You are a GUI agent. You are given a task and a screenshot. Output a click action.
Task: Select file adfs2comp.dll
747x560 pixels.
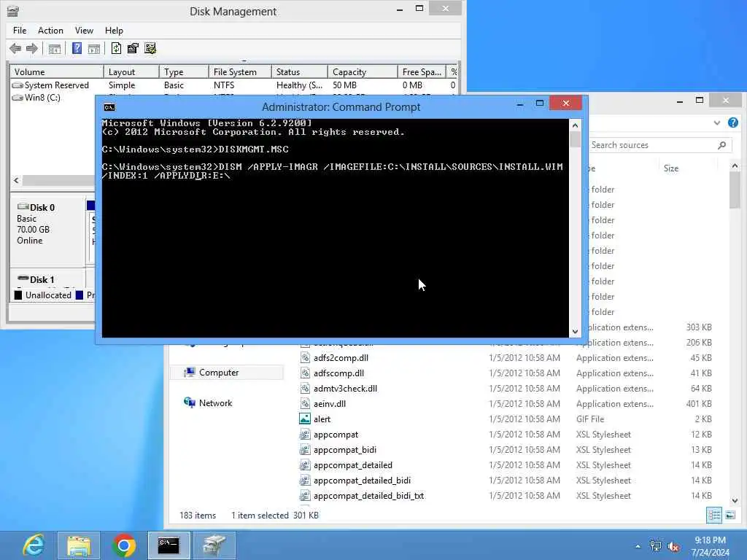pyautogui.click(x=341, y=357)
